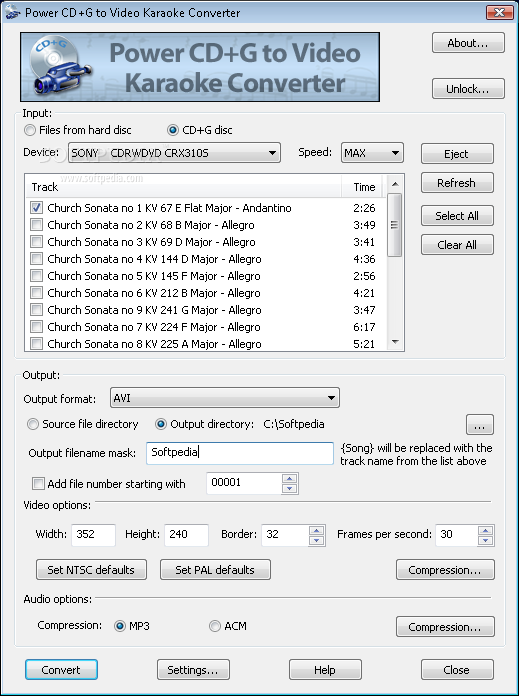
Task: Open video Compression... settings
Action: 445,569
